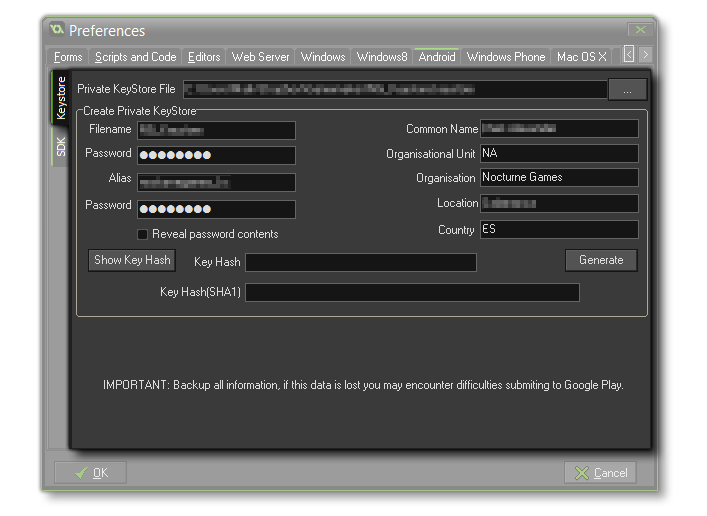Click the Organisational Unit field

[x=558, y=154]
